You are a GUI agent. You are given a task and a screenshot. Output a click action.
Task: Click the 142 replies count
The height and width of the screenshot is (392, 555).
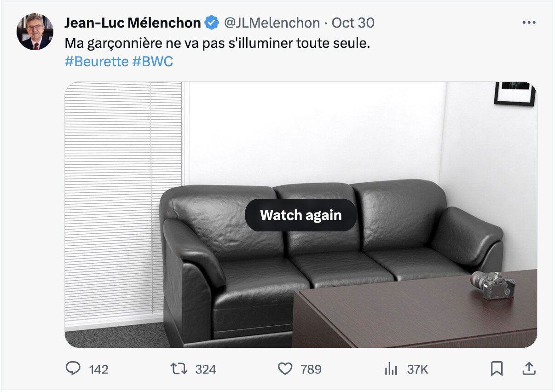[98, 369]
